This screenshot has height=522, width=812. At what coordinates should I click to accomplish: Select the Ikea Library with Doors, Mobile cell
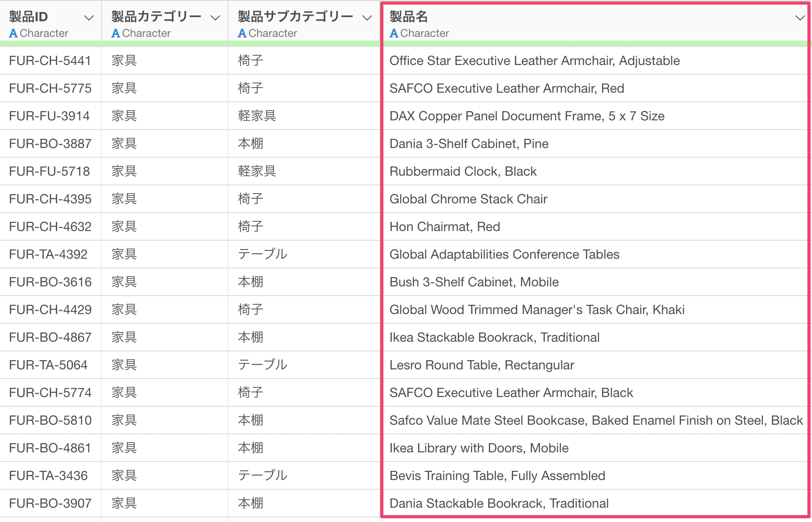coord(479,448)
